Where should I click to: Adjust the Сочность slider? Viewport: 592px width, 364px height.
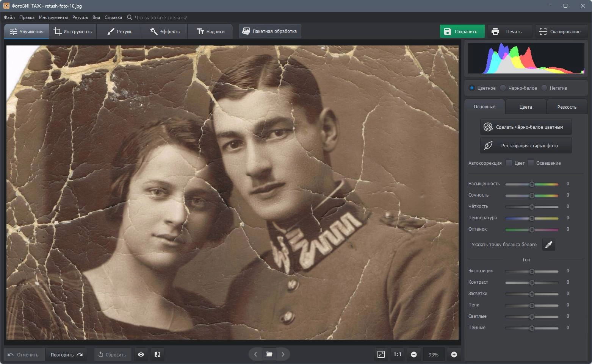(x=532, y=195)
